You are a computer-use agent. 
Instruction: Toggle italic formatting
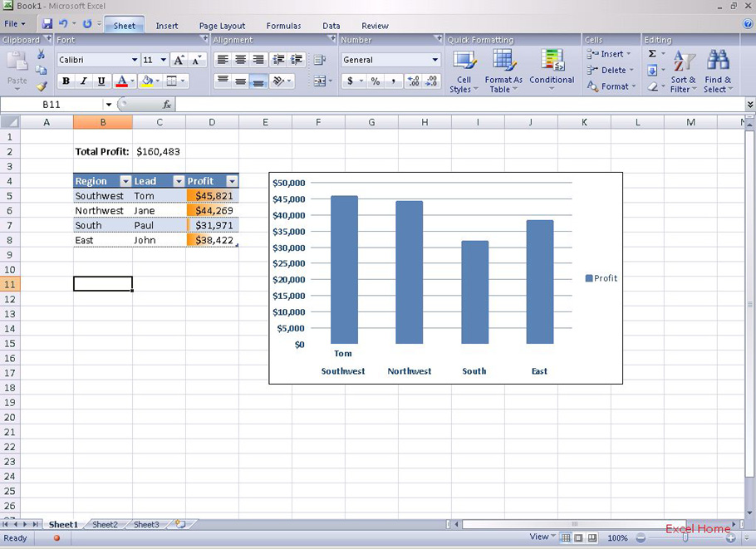pos(83,81)
